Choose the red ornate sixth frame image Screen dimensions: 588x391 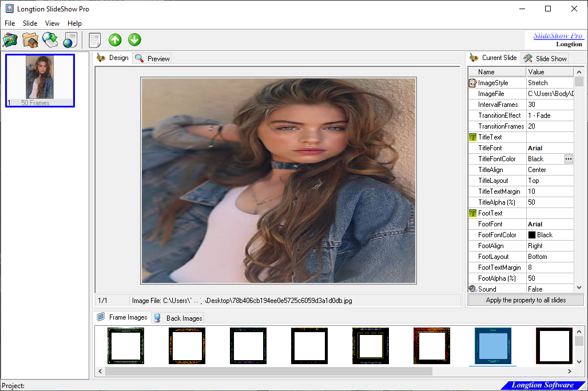(432, 346)
